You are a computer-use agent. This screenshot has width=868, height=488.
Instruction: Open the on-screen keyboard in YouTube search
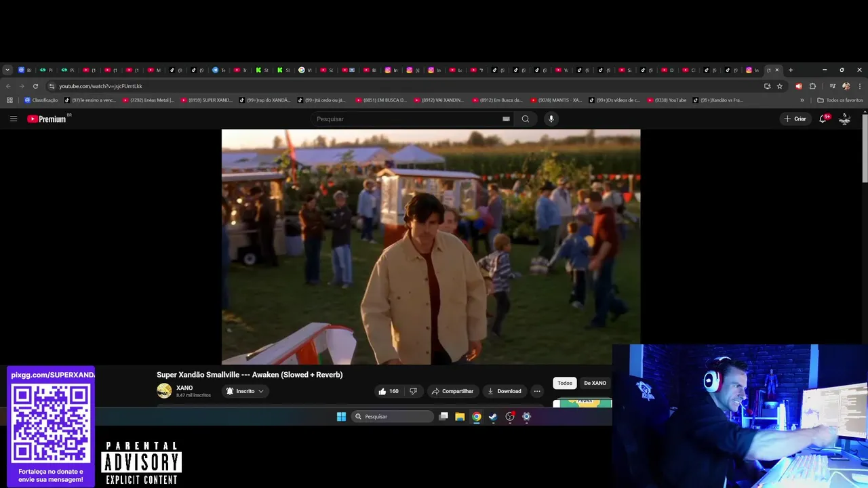(x=506, y=119)
